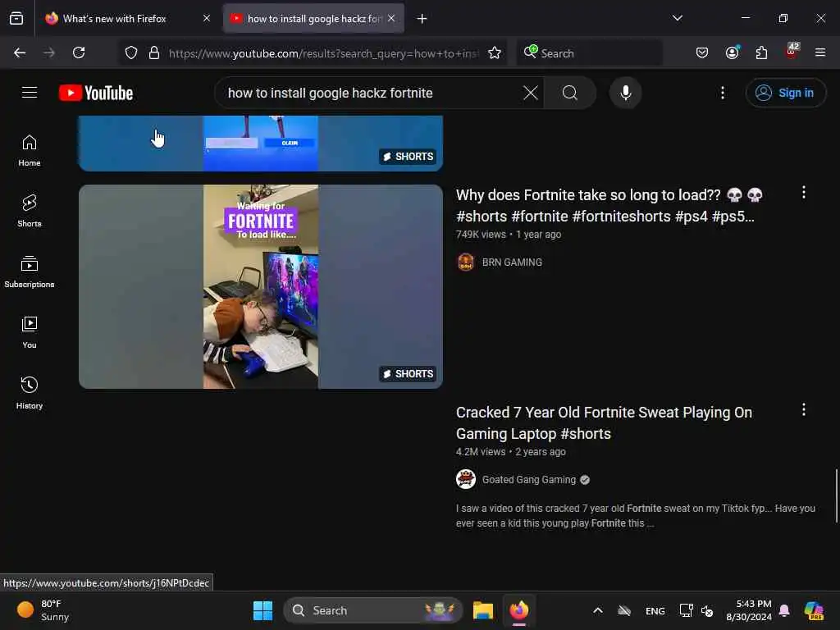This screenshot has height=630, width=840.
Task: Click Goated Gang Gaming channel avatar
Action: pyautogui.click(x=466, y=479)
